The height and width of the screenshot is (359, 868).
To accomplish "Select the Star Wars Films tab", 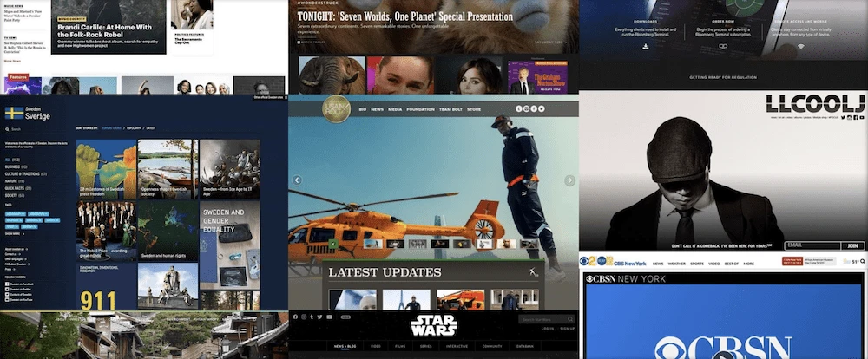I will (x=400, y=346).
